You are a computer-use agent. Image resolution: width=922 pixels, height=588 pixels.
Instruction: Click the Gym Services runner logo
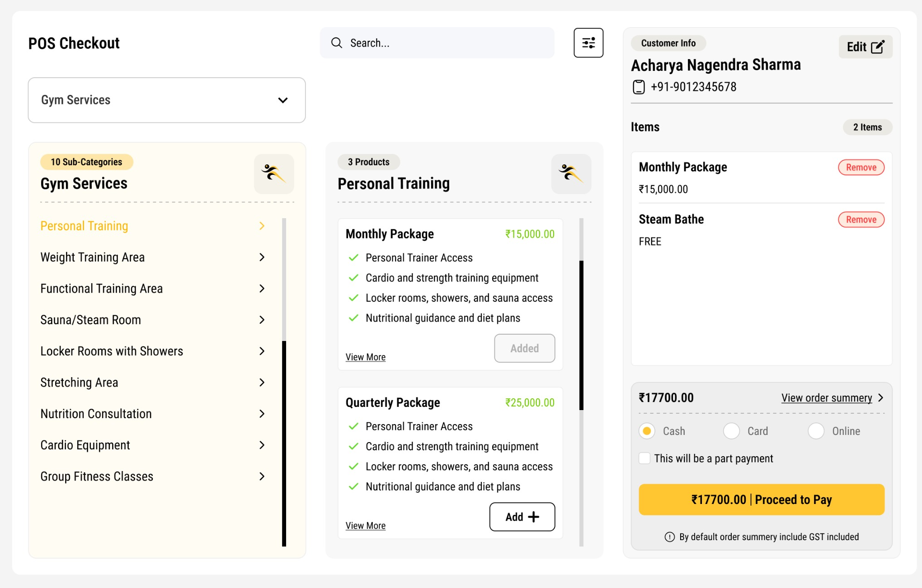tap(273, 174)
